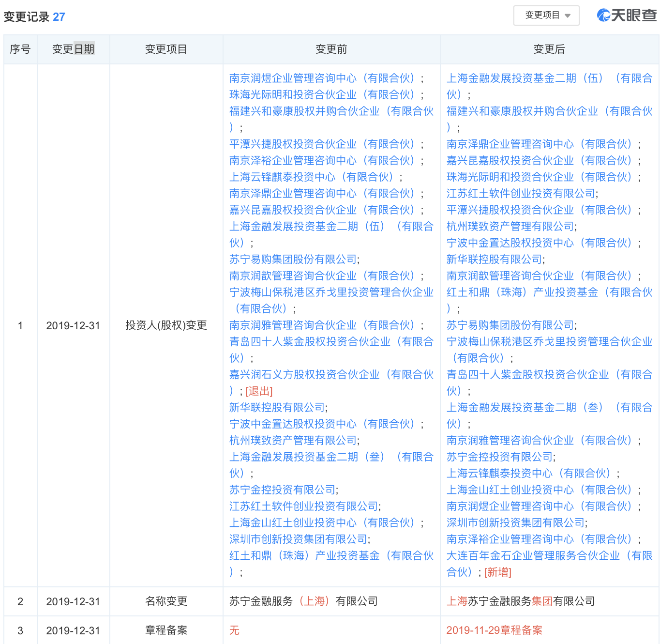This screenshot has height=644, width=660.
Task: Open 南京润煜企业管理咨询中心 in 变更后 column
Action: [x=542, y=506]
